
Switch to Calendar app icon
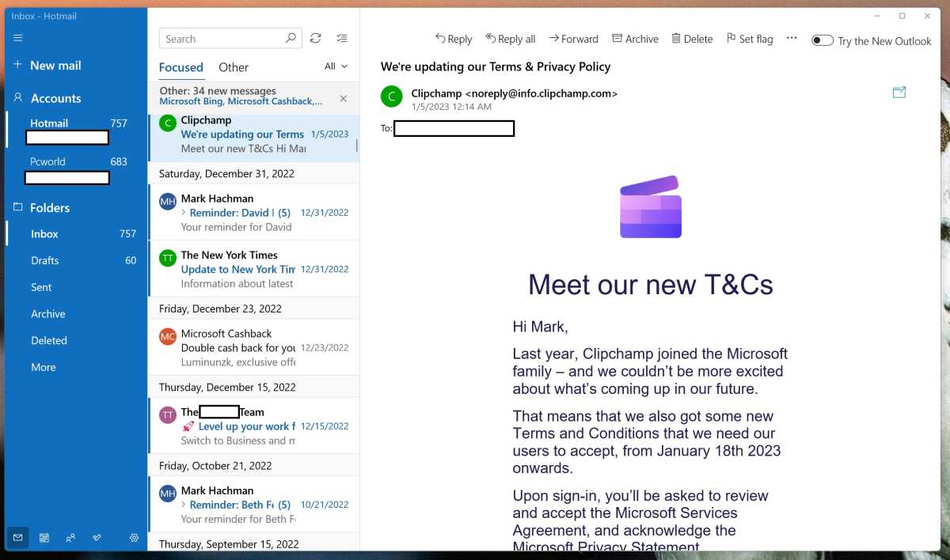tap(44, 538)
